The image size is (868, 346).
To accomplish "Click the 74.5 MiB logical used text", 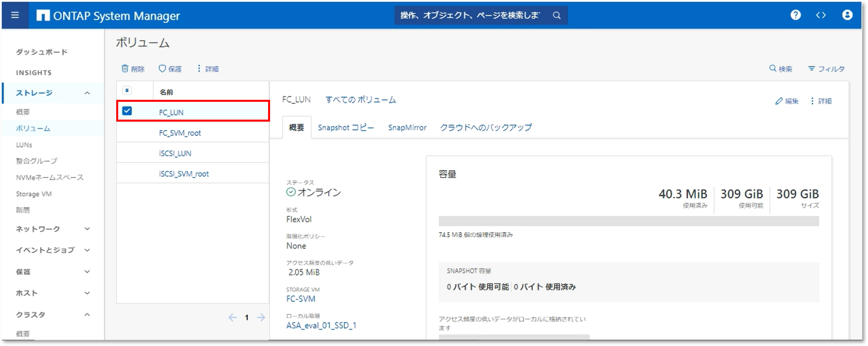I will 475,235.
